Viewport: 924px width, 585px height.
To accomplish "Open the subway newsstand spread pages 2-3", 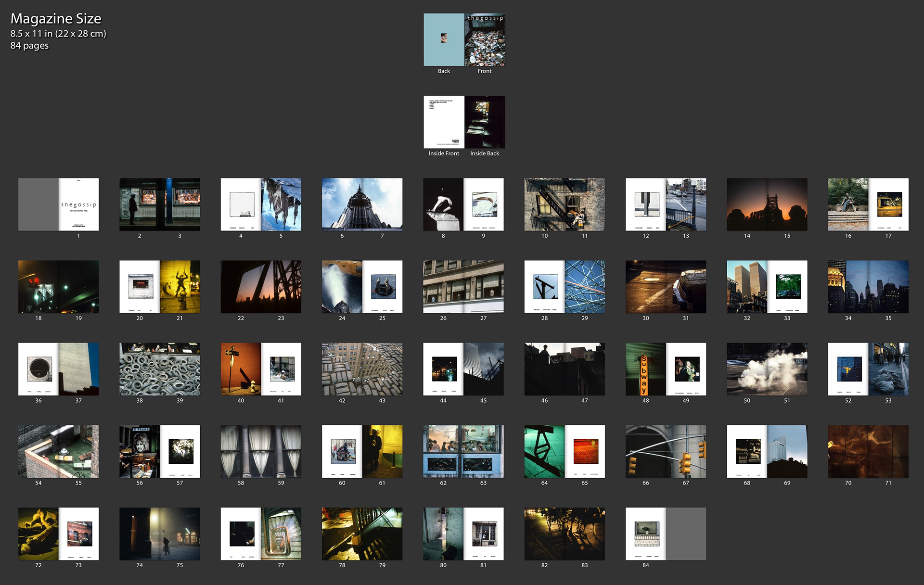I will [x=160, y=204].
